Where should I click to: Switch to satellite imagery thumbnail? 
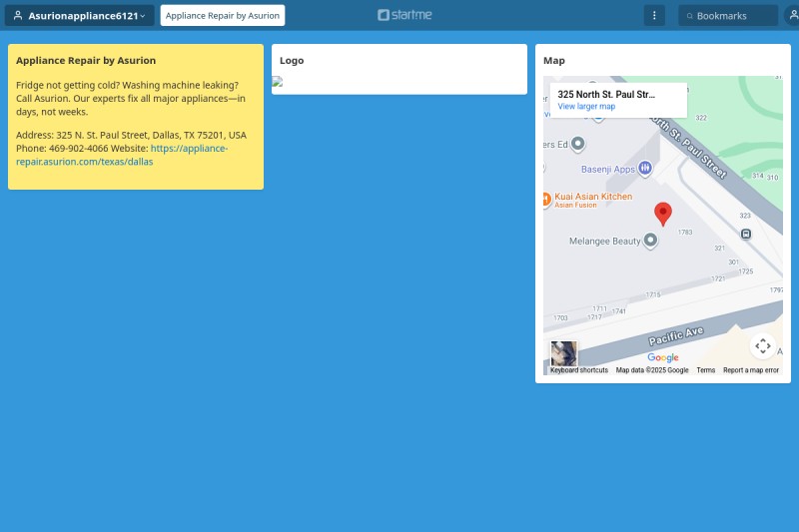pos(563,353)
